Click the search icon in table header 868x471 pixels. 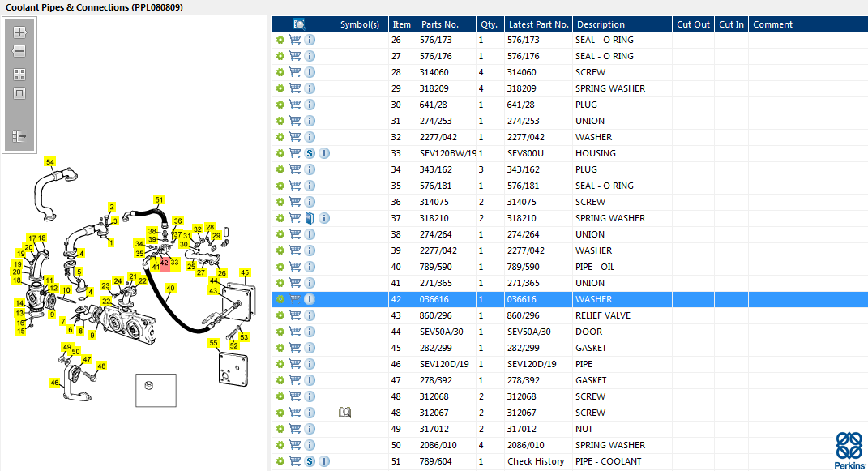pos(300,24)
